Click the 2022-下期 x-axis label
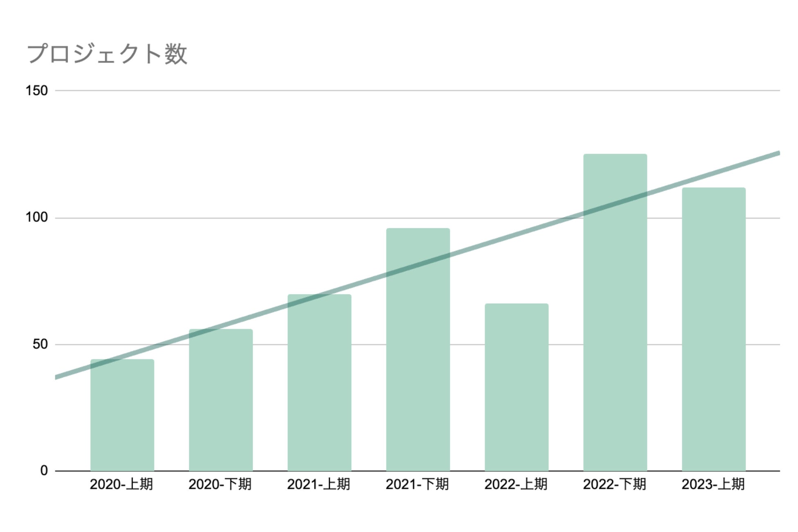This screenshot has width=798, height=532. [615, 485]
